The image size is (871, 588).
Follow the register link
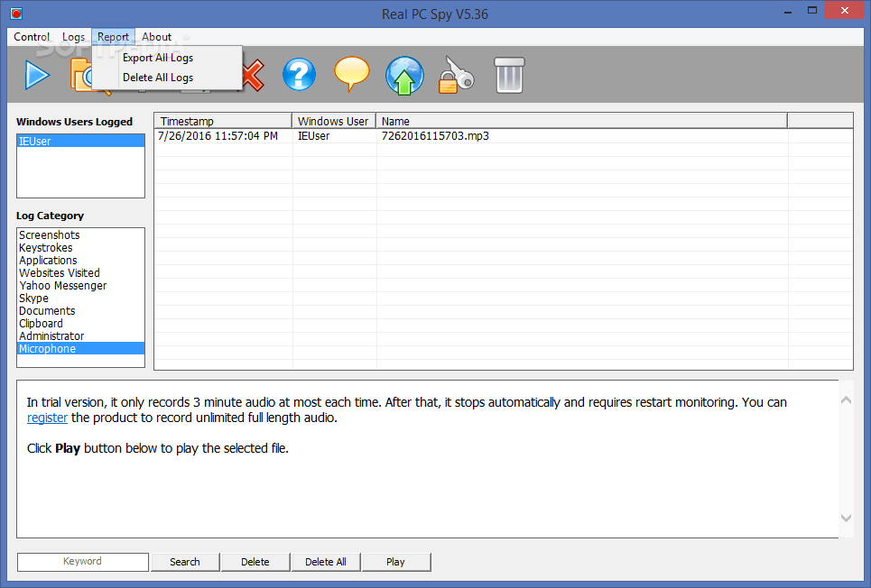[47, 418]
